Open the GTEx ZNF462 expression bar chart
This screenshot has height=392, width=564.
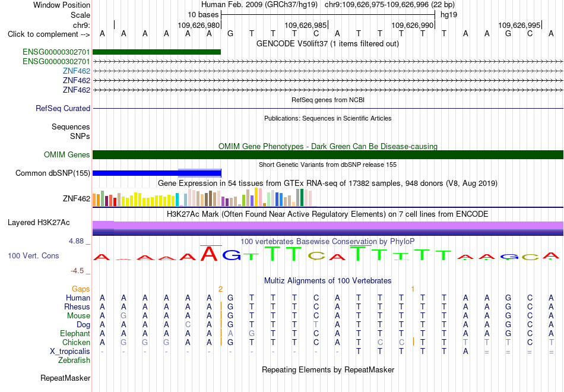tap(204, 197)
